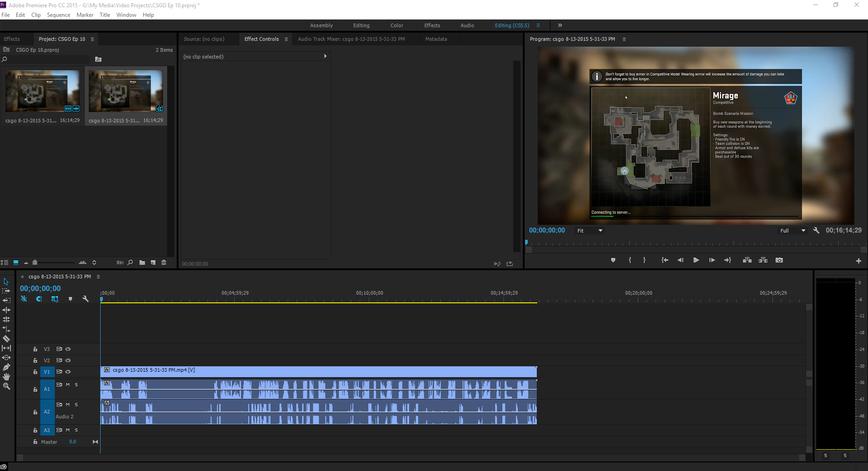Mute the A3 audio track
Screen dimensions: 868x471
coord(68,430)
